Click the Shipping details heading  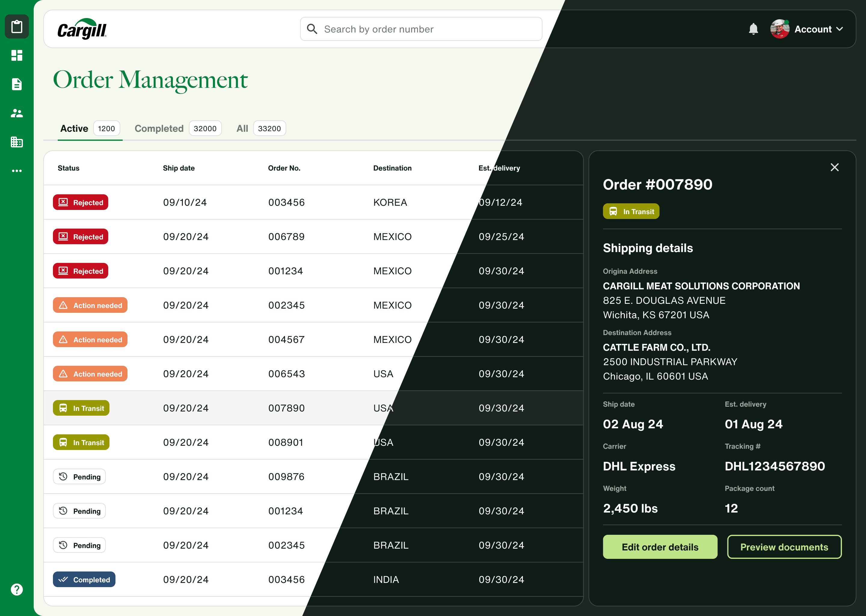click(x=648, y=248)
